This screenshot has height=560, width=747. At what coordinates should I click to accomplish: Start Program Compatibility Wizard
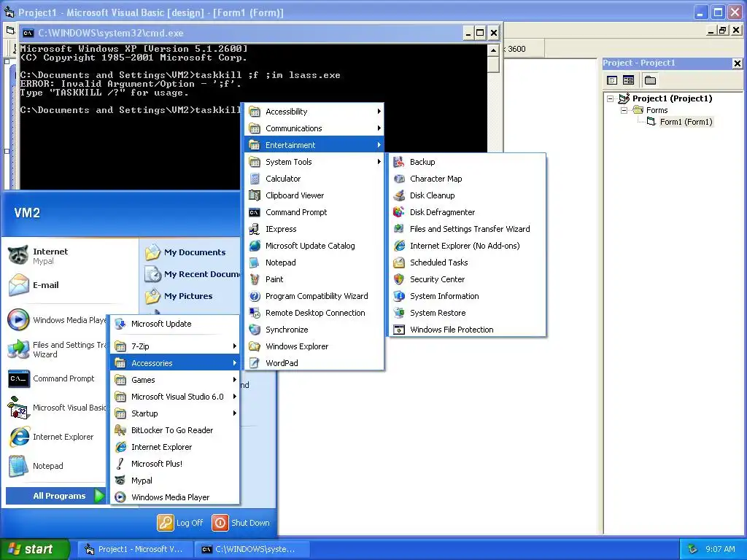[x=314, y=296]
